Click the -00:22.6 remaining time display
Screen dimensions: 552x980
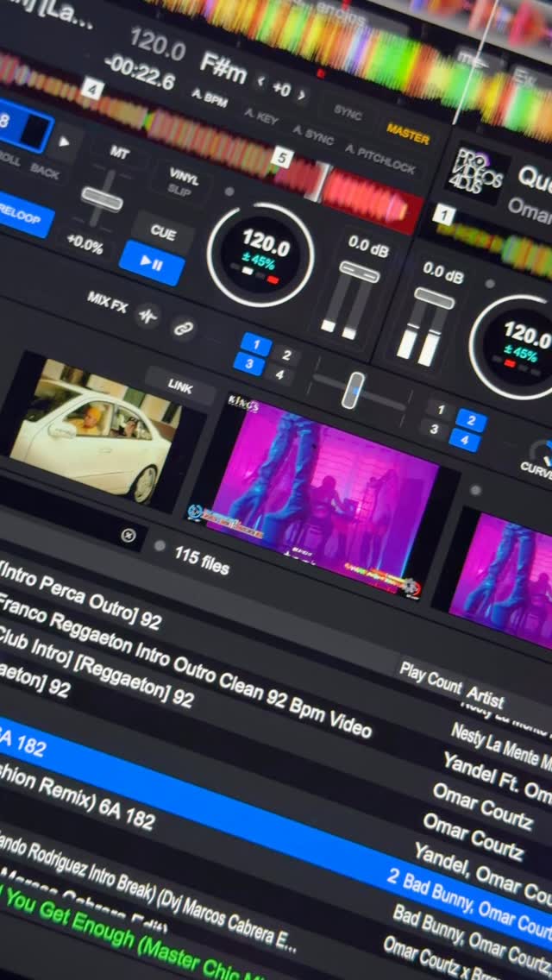pyautogui.click(x=141, y=72)
